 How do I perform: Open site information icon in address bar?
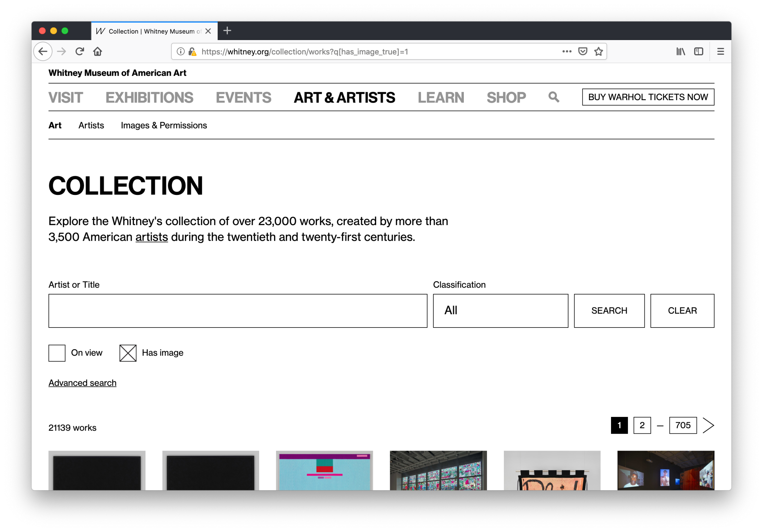181,52
